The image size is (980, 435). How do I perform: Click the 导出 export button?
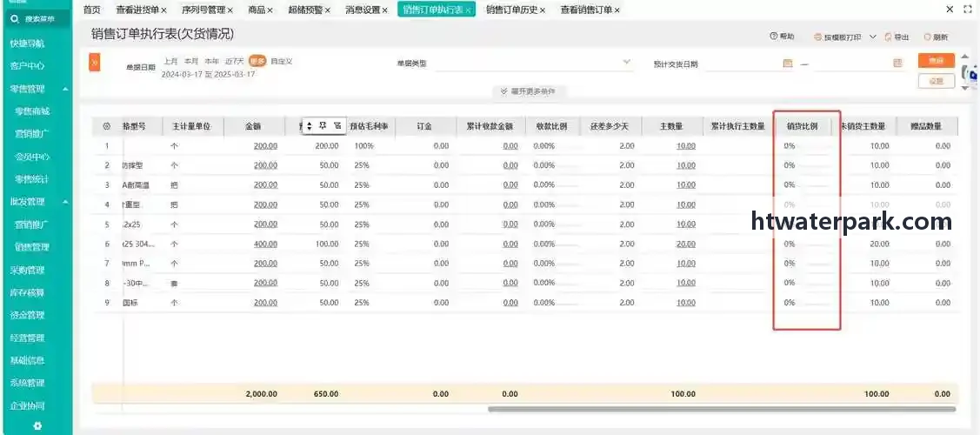tap(897, 37)
